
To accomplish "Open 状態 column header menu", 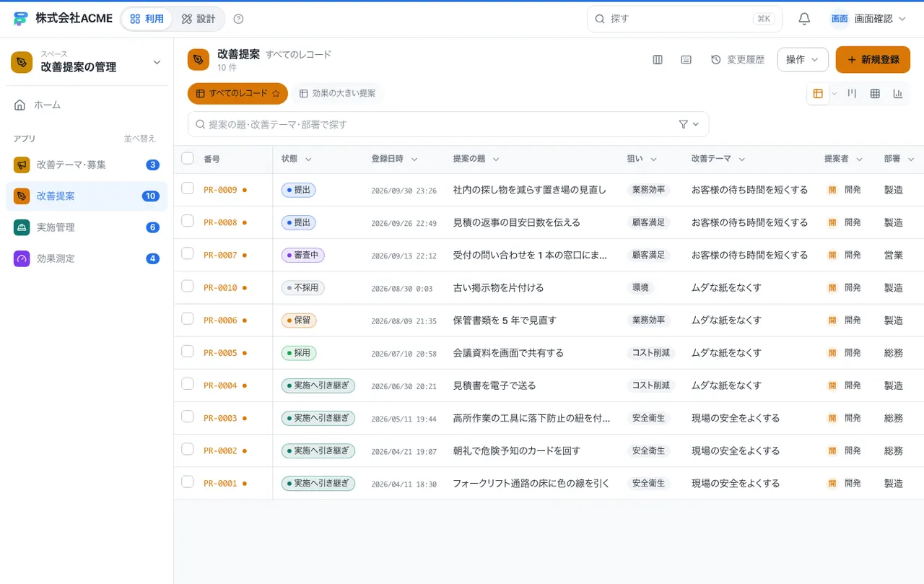I will [x=308, y=159].
